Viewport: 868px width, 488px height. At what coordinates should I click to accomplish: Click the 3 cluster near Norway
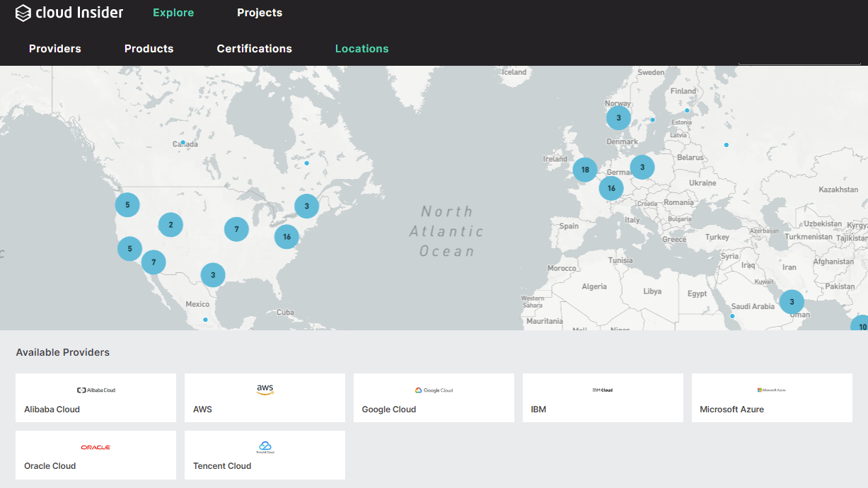coord(618,117)
